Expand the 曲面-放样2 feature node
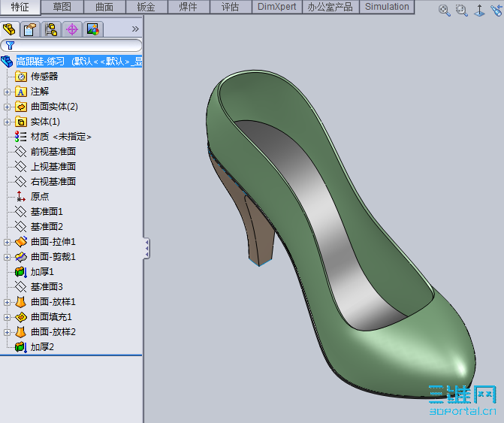Image resolution: width=504 pixels, height=423 pixels. point(7,332)
